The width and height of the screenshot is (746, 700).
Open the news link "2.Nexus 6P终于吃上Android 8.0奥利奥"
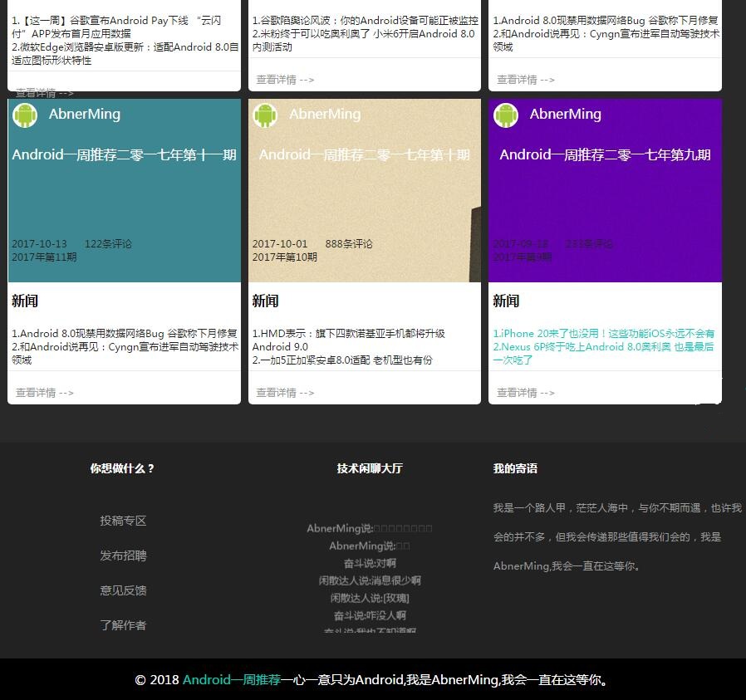(603, 354)
